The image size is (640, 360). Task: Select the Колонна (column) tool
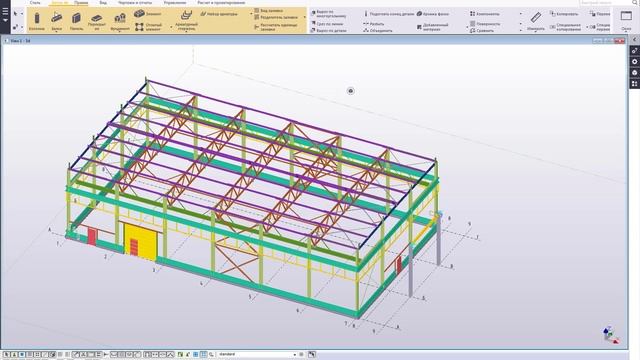coord(37,21)
